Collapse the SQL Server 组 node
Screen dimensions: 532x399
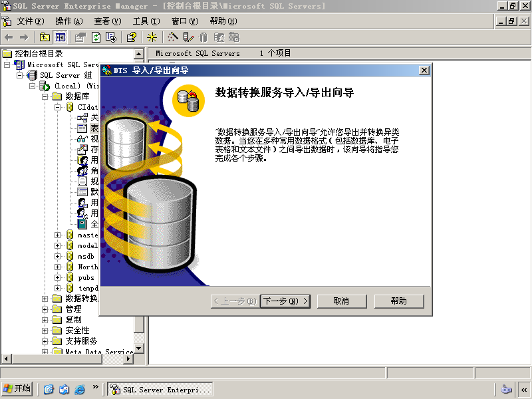[x=20, y=75]
